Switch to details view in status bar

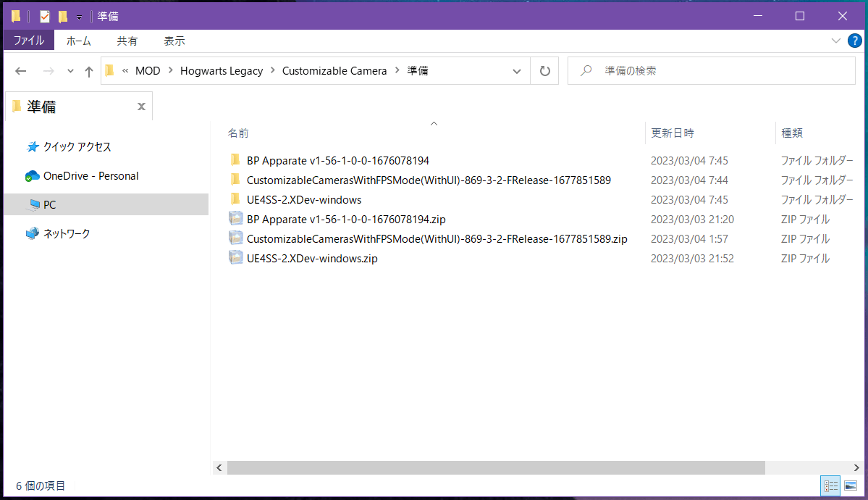(x=830, y=486)
